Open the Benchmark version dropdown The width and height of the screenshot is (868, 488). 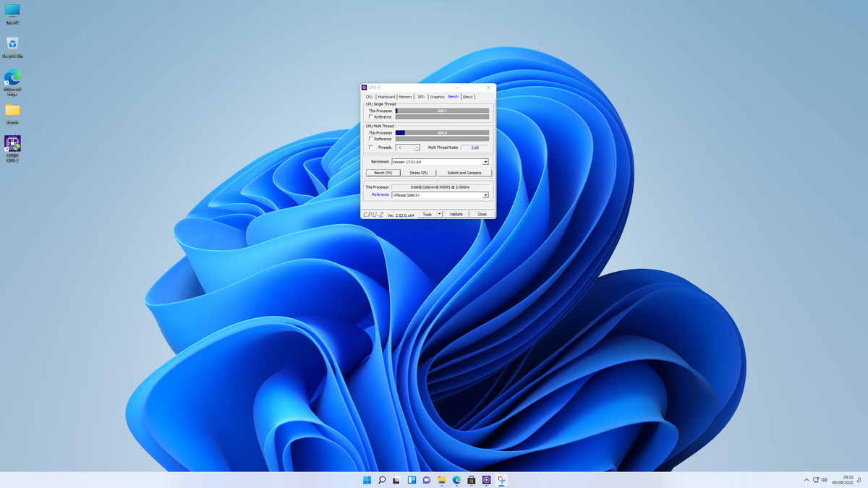(x=440, y=162)
